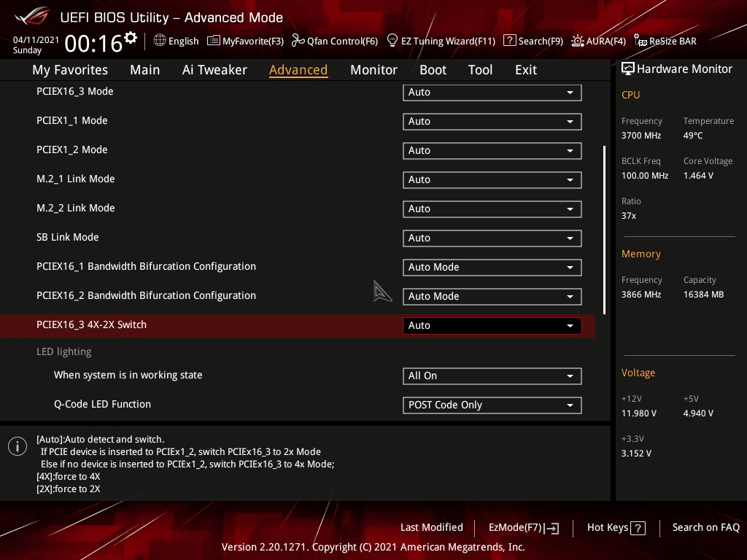This screenshot has height=560, width=747.
Task: Open working state LED dropdown showing All On
Action: pos(492,376)
